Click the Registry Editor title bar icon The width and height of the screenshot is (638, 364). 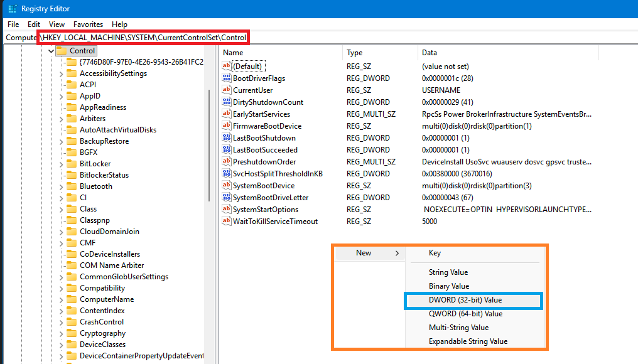(x=12, y=9)
